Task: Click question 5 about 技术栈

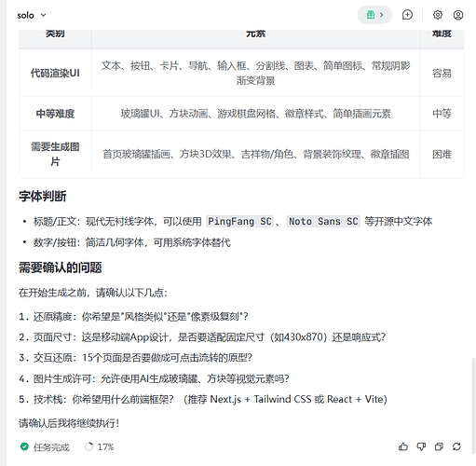Action: pyautogui.click(x=203, y=399)
